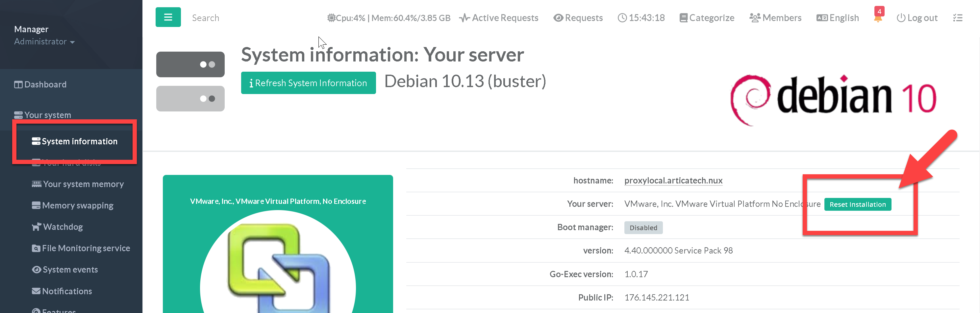The width and height of the screenshot is (980, 313).
Task: Open Your system memory menu item
Action: (x=83, y=184)
